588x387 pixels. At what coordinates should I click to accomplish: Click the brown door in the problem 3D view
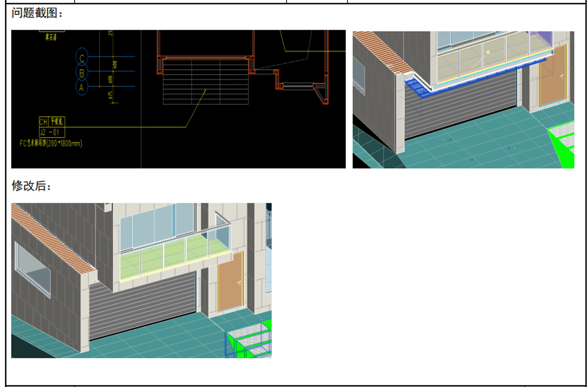552,76
